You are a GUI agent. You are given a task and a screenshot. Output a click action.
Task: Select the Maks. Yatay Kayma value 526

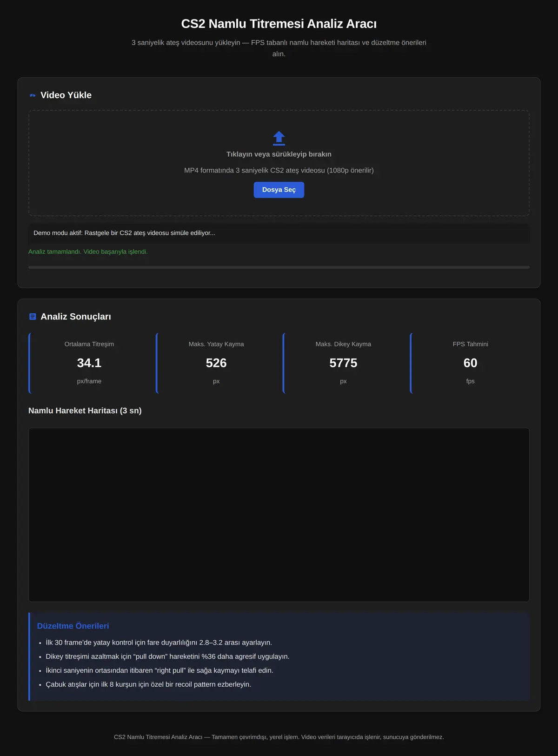click(x=216, y=363)
